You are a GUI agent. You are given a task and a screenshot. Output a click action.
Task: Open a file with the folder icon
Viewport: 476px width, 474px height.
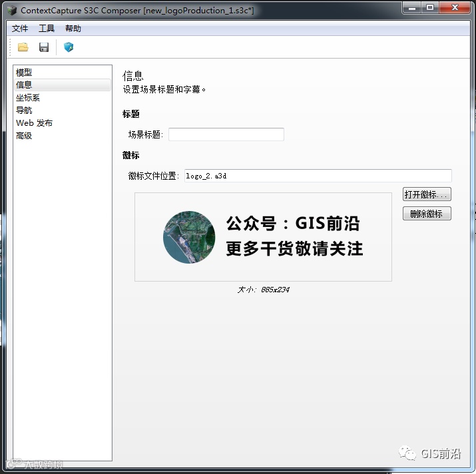23,47
